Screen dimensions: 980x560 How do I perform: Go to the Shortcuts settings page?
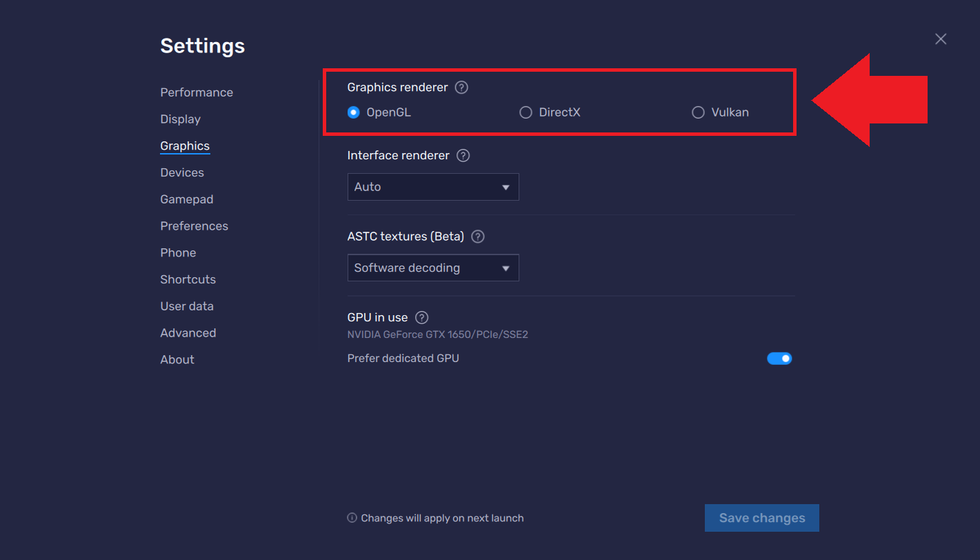point(188,279)
